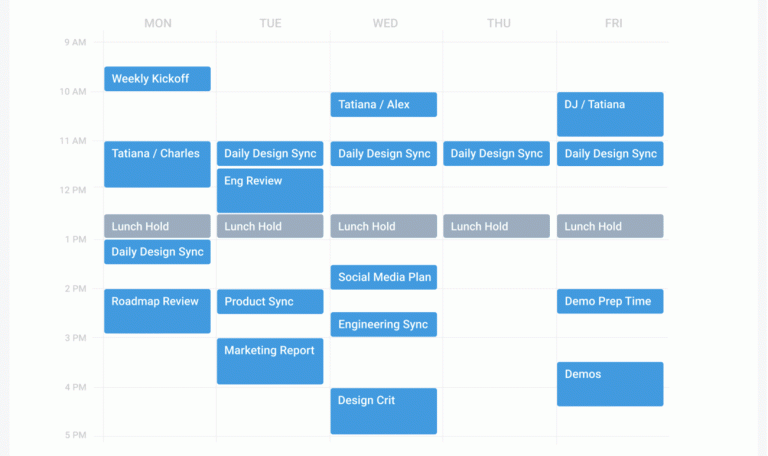Click the DJ / Tatiana meeting
Viewport: 768px width, 456px height.
click(610, 114)
